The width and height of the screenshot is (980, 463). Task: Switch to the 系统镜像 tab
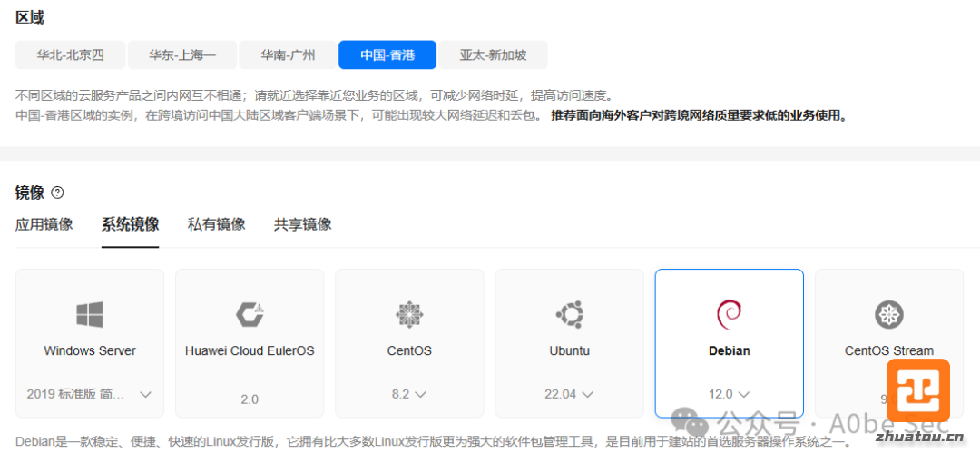pos(130,224)
